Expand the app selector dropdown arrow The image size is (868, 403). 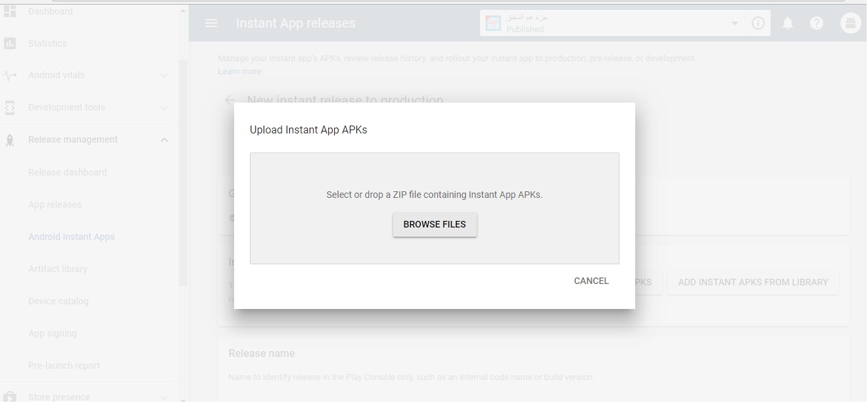[735, 24]
